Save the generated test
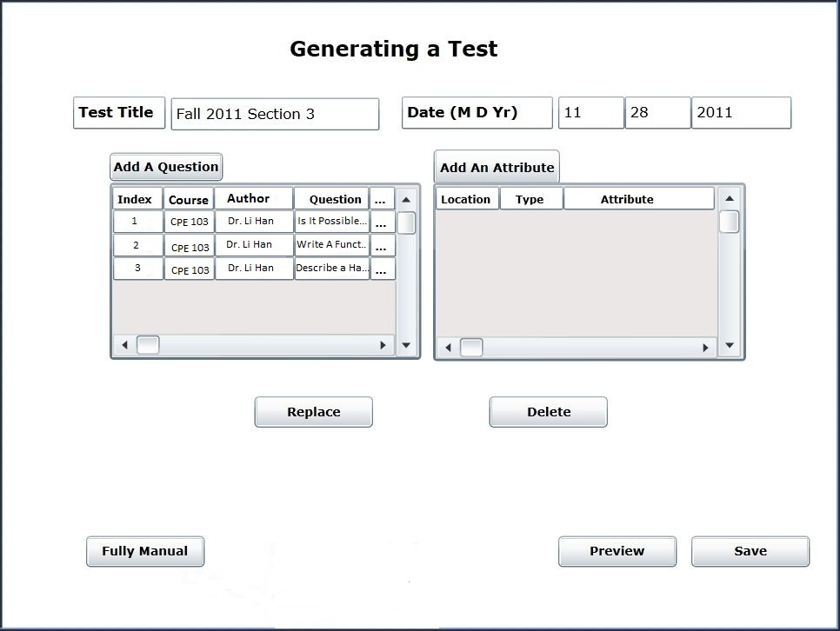Image resolution: width=840 pixels, height=631 pixels. click(x=750, y=551)
